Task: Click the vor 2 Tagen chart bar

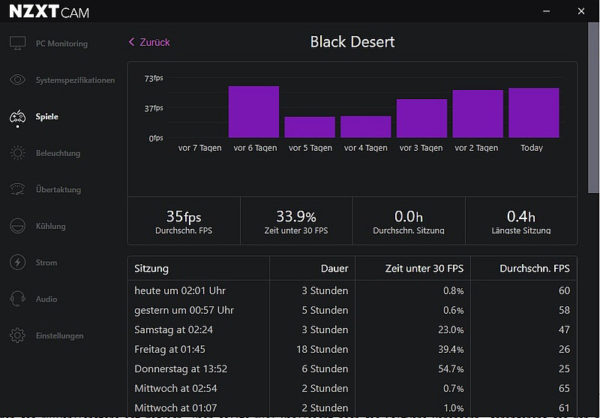Action: [x=478, y=114]
